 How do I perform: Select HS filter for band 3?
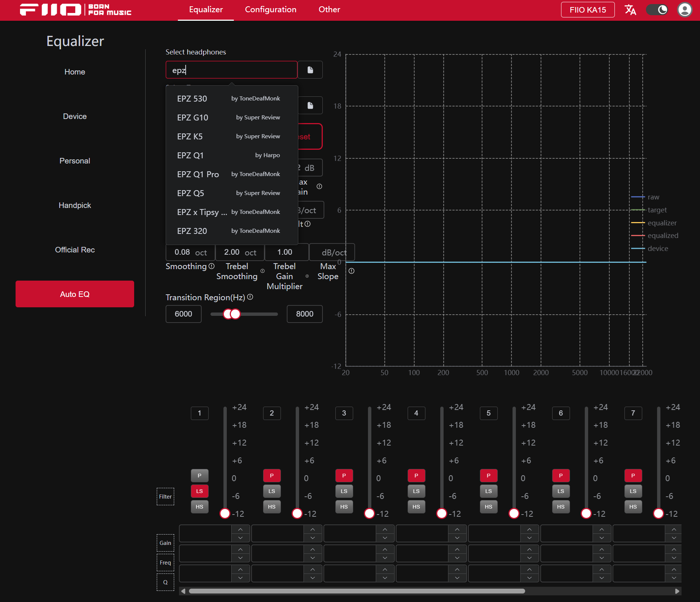[x=344, y=507]
